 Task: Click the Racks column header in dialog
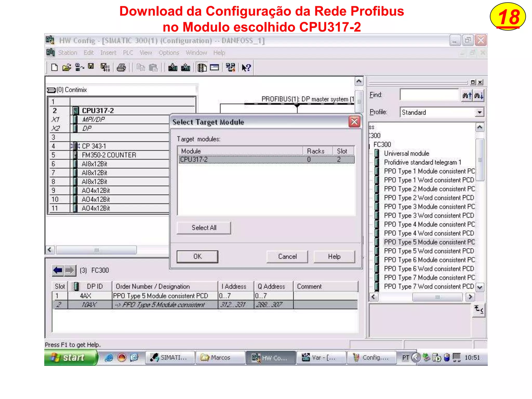tap(318, 151)
